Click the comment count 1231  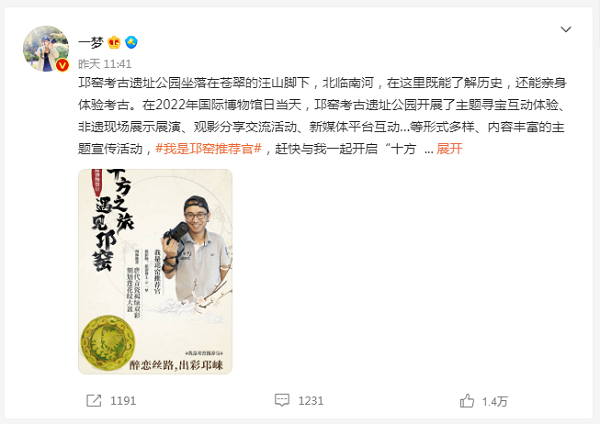[x=311, y=401]
